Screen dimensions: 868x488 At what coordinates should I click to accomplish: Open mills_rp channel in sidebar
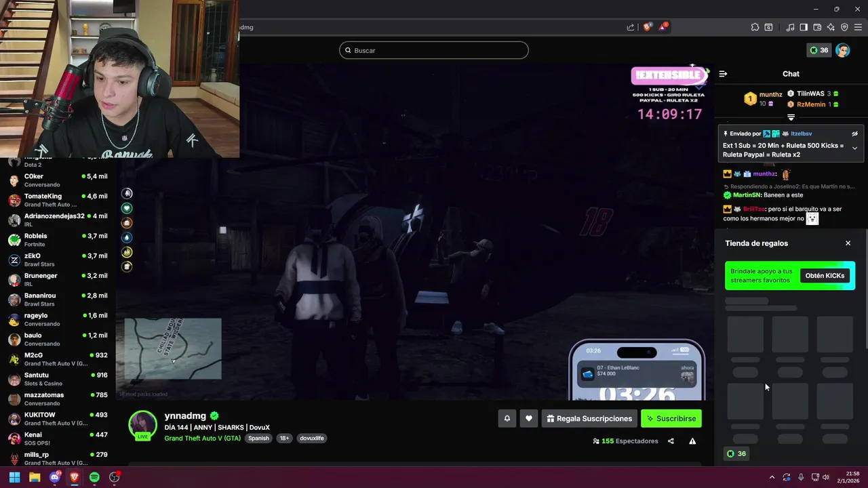click(x=58, y=458)
